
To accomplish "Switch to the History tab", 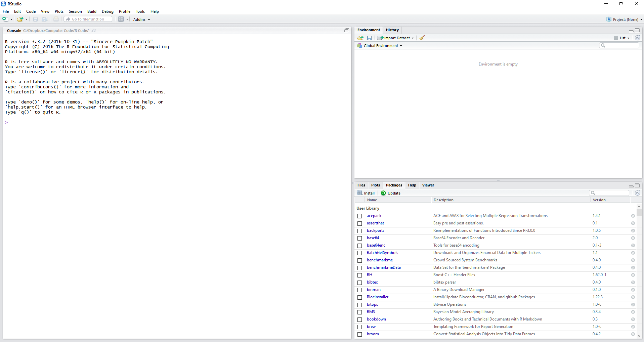I will tap(392, 30).
